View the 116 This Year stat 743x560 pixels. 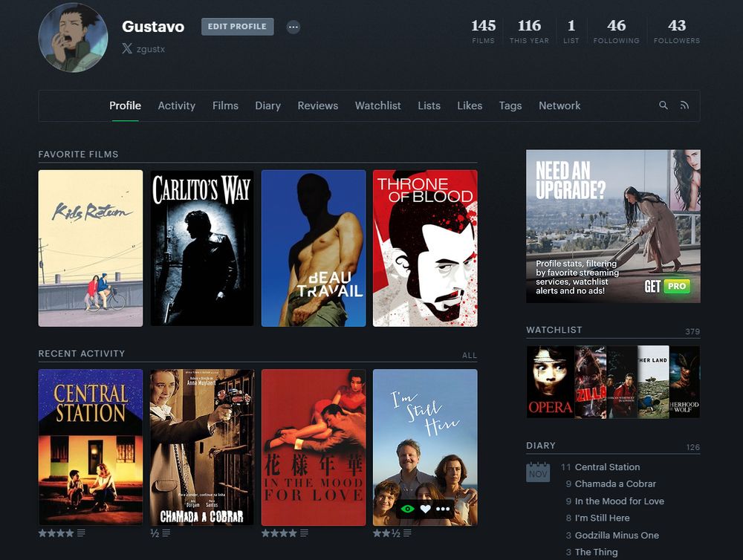coord(529,31)
